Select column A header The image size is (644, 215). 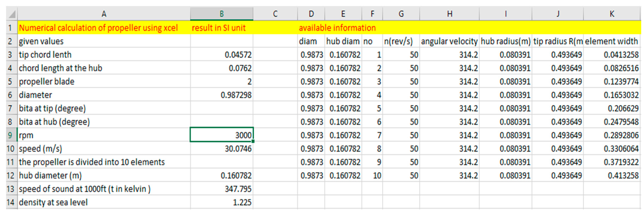[104, 14]
